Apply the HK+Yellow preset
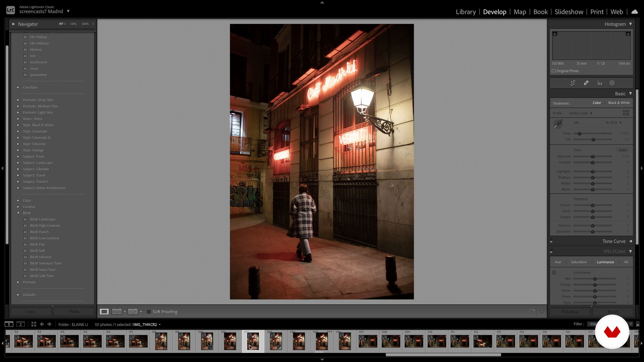Viewport: 644px width, 362px height. tap(39, 37)
